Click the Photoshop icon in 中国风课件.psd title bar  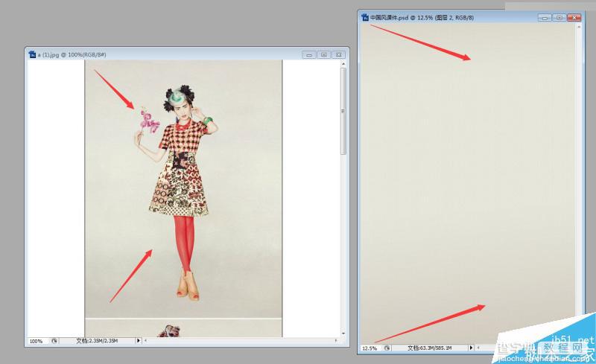365,17
